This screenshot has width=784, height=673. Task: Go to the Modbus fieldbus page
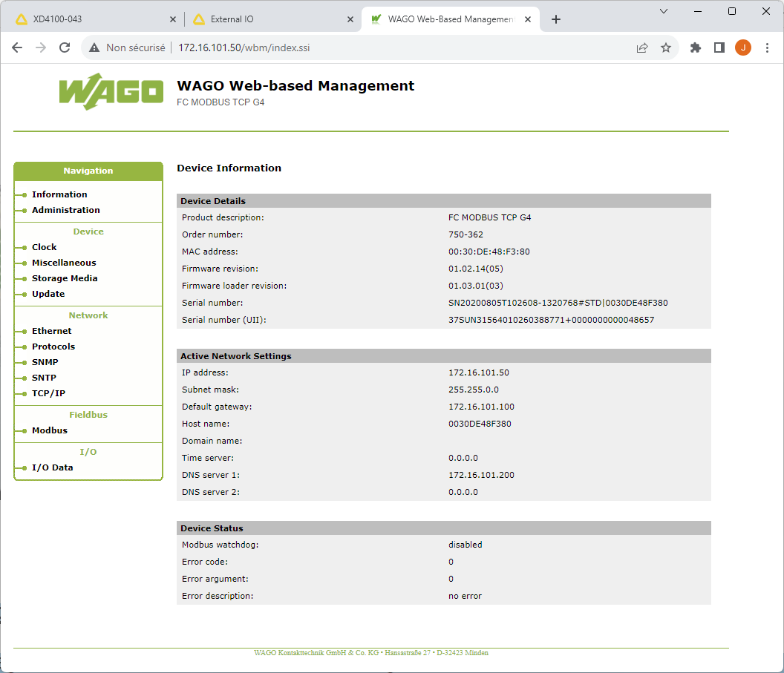tap(49, 430)
